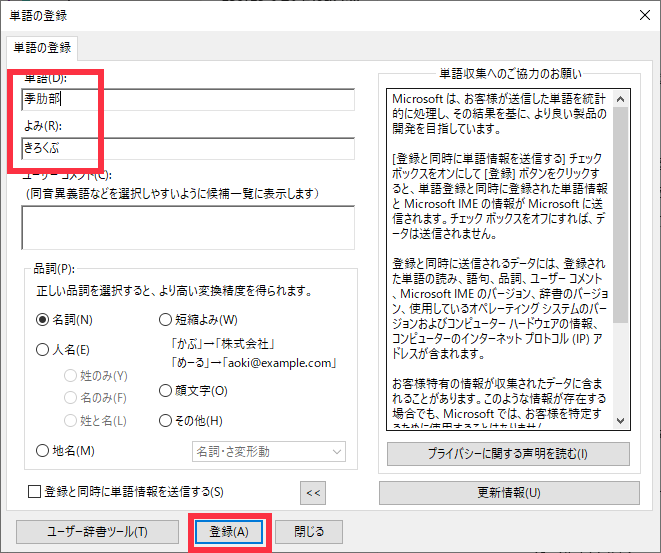Choose the 地名(M) radio option

coord(43,451)
